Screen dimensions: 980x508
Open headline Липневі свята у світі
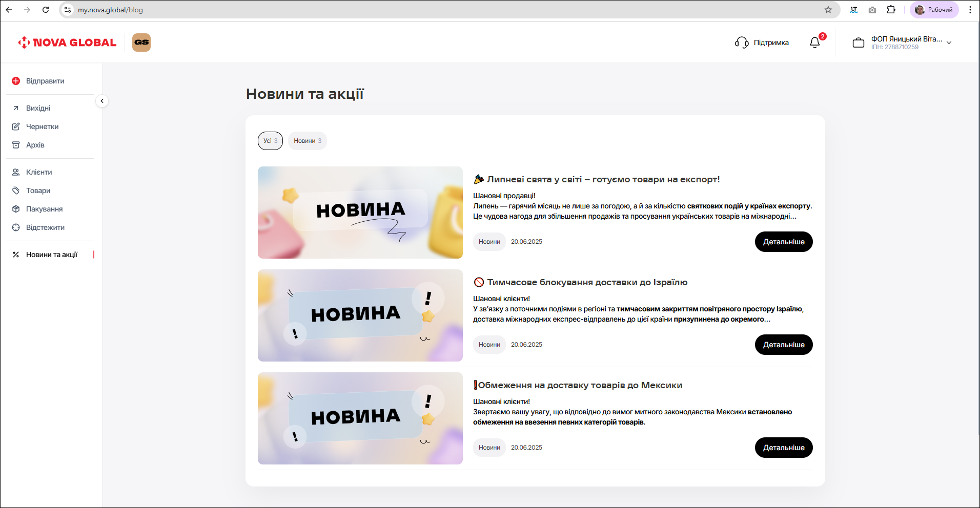tap(597, 179)
